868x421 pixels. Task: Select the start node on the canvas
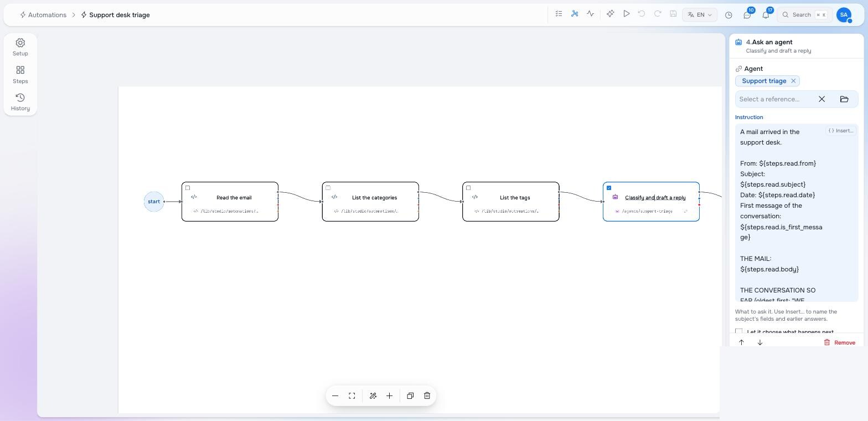point(154,202)
